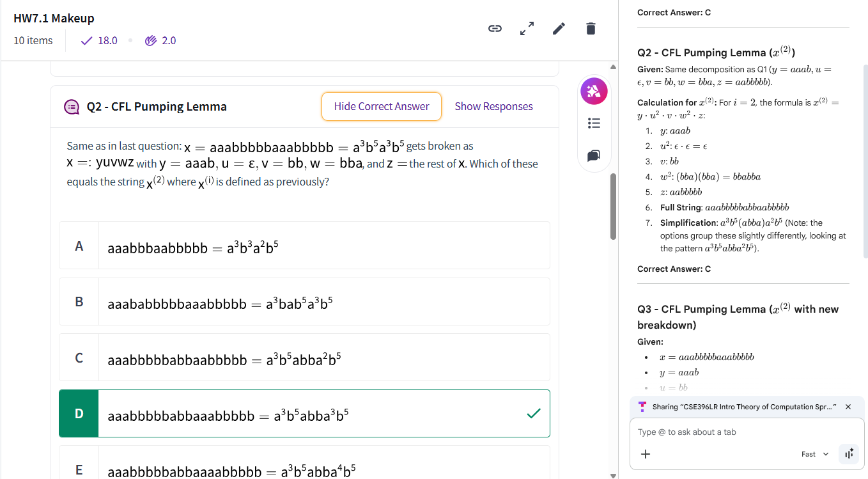Click the copy link icon
This screenshot has height=479, width=868.
pyautogui.click(x=495, y=29)
